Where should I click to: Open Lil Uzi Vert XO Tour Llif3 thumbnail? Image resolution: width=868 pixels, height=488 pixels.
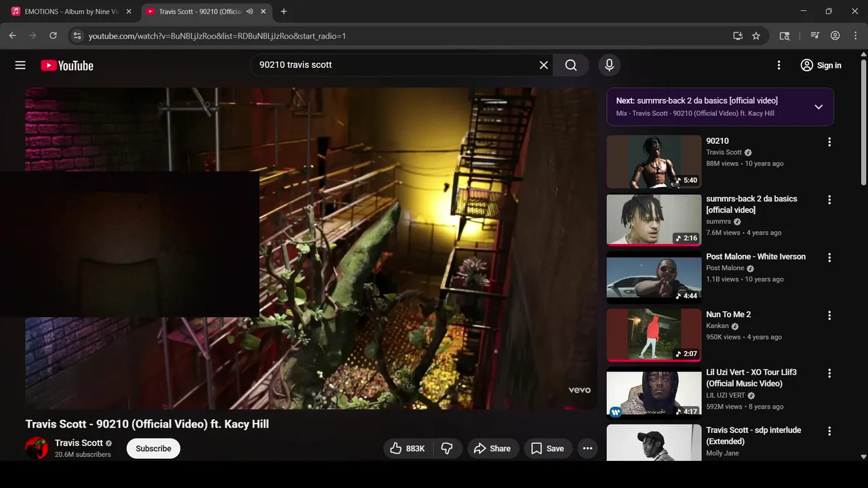coord(654,393)
